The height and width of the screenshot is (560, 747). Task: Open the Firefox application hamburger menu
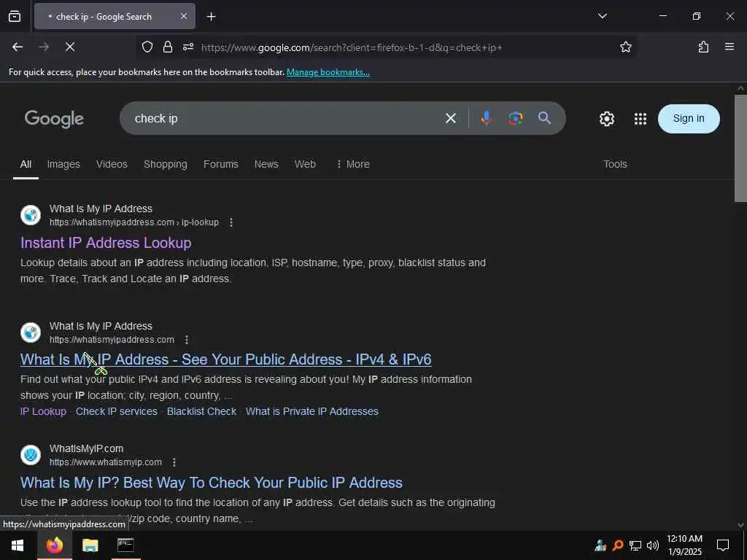pyautogui.click(x=729, y=47)
